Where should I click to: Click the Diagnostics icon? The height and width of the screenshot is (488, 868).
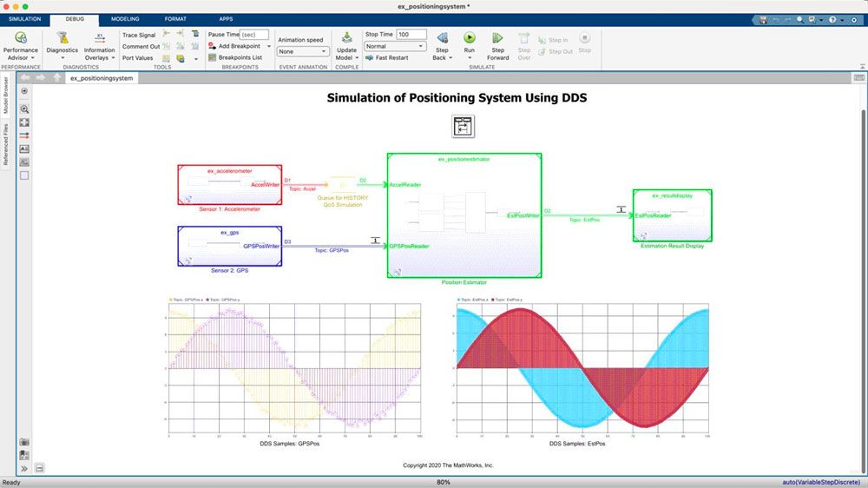point(62,38)
